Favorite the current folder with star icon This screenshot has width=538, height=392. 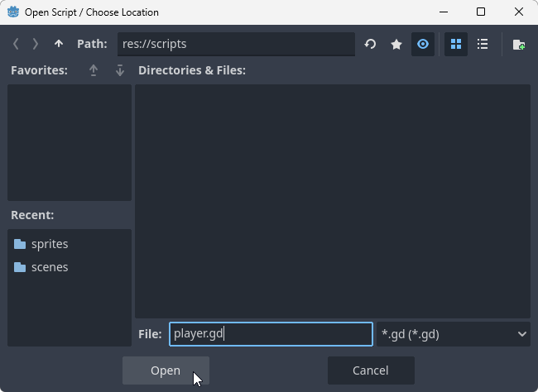coord(396,44)
